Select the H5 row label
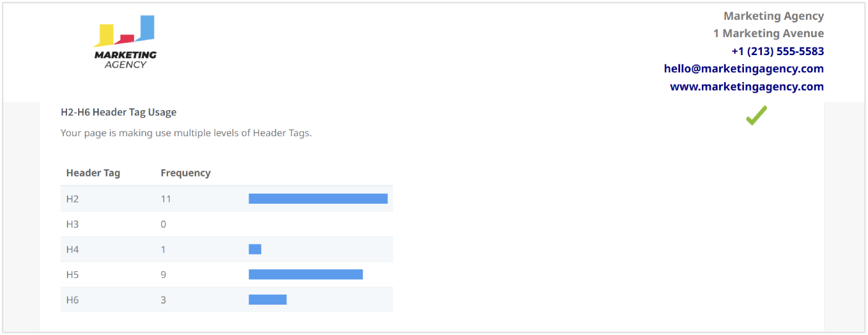 [x=73, y=274]
